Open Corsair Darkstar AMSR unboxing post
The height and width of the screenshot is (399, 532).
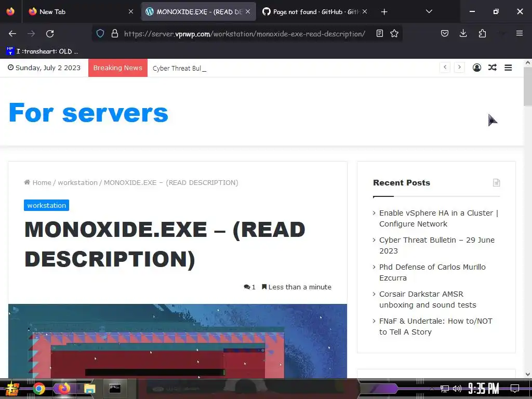pos(428,299)
